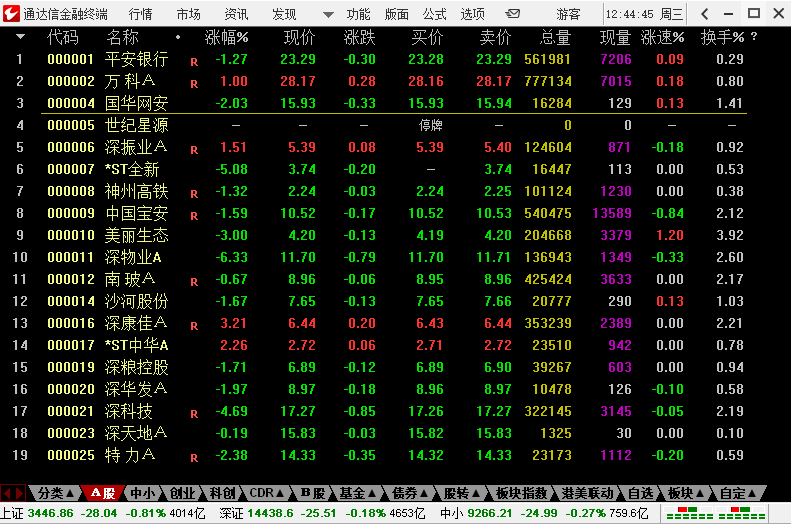
Task: Open the 发现 menu
Action: [x=284, y=14]
